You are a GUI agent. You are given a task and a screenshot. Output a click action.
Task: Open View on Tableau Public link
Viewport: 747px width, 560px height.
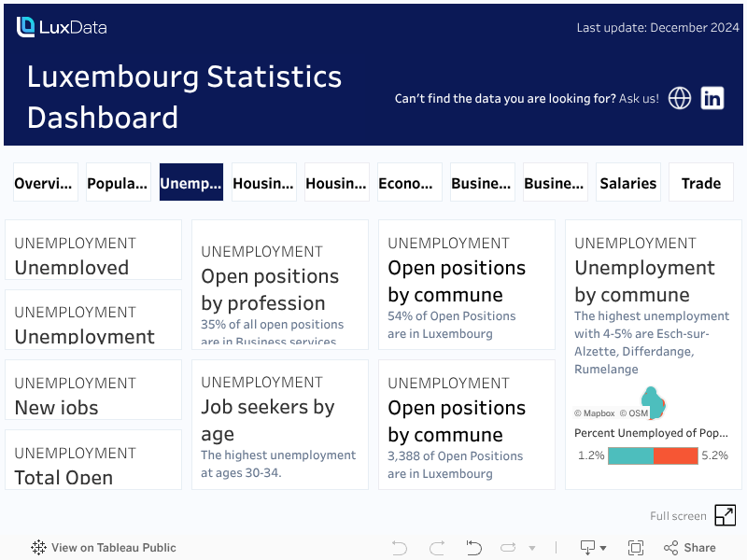[x=104, y=548]
